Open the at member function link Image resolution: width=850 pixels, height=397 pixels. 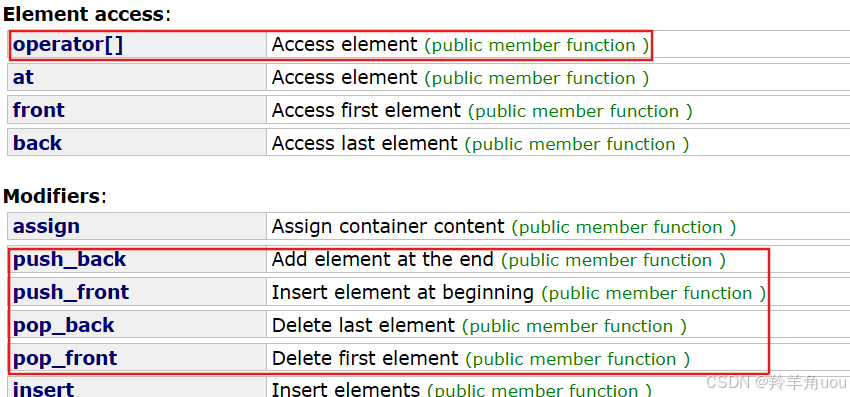point(23,78)
